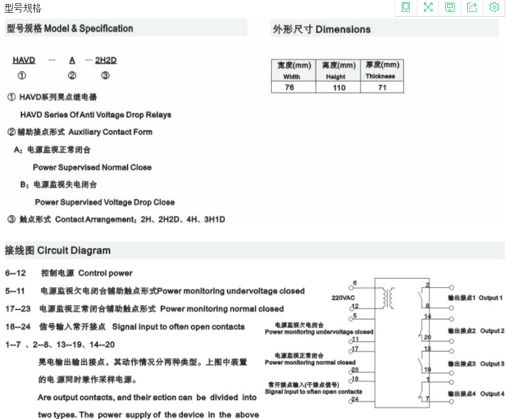Click 'Signal input to often open contacts' diagram label
This screenshot has height=419, width=532.
[314, 392]
